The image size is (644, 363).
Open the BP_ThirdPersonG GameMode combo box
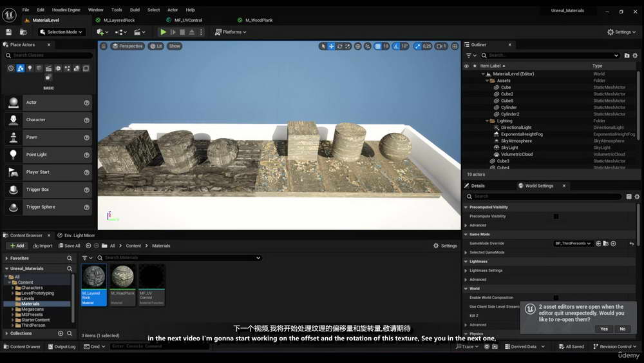pos(573,243)
